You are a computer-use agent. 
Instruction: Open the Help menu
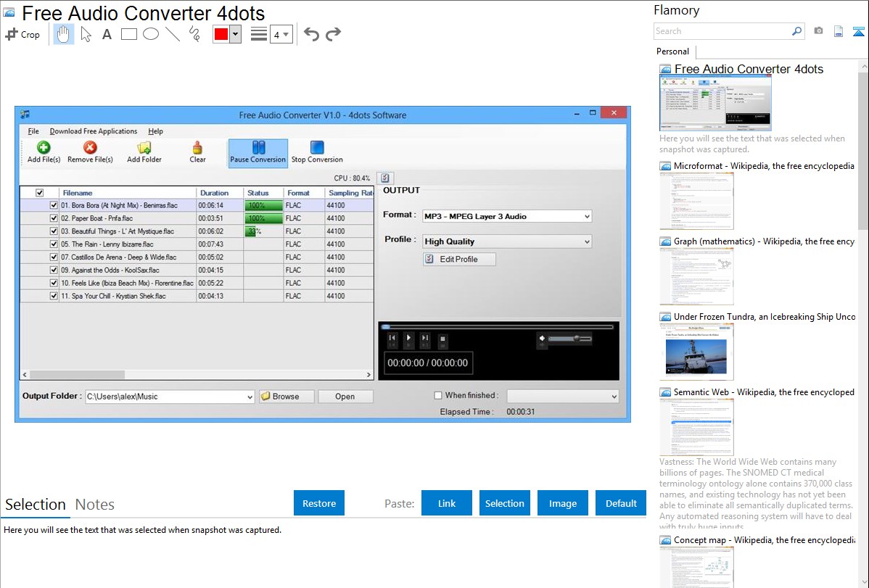(156, 131)
